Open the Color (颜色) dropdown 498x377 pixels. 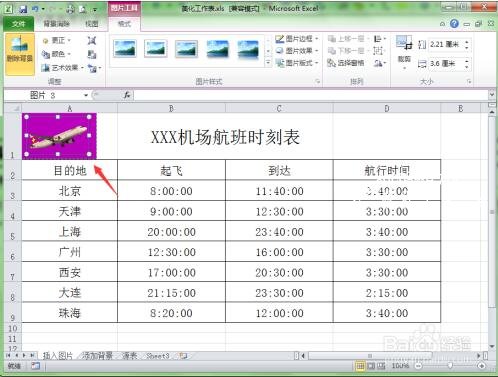(x=57, y=54)
